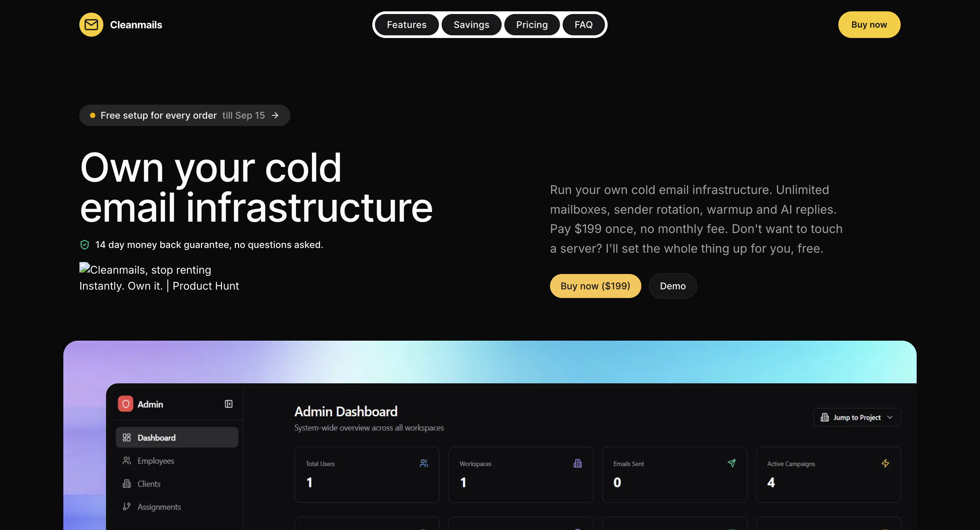Image resolution: width=980 pixels, height=530 pixels.
Task: Click the Active Campaigns stat card
Action: 829,474
